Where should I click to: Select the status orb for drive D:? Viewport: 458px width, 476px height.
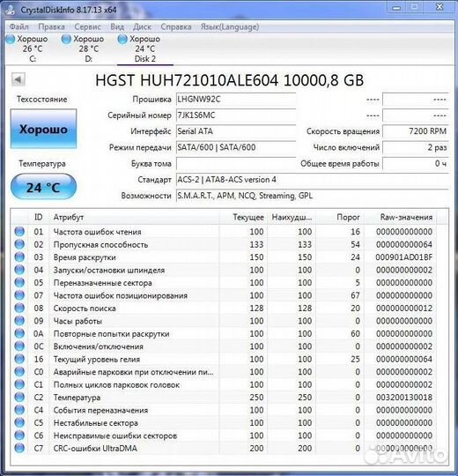point(66,39)
